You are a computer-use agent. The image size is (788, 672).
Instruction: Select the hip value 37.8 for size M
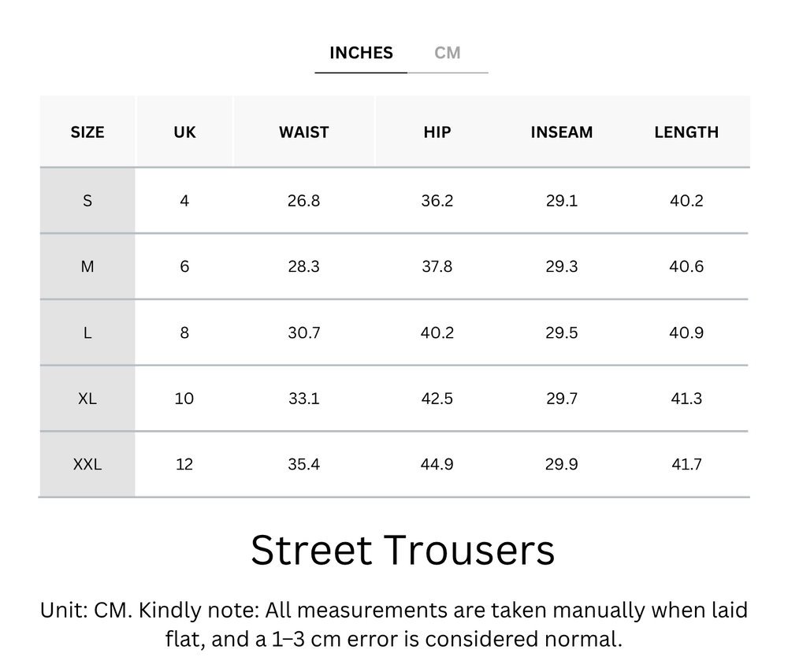click(436, 266)
